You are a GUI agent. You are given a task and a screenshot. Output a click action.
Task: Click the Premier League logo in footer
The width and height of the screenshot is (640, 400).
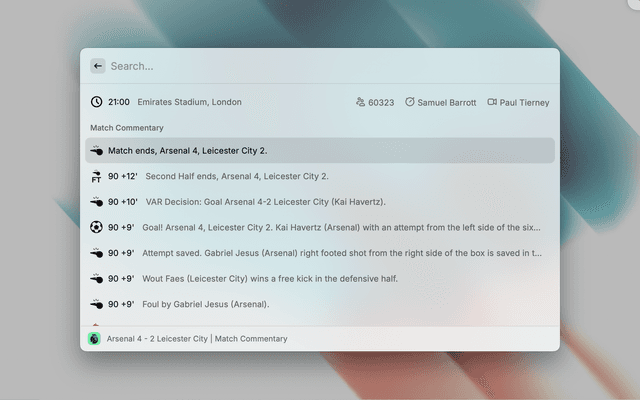[94, 339]
